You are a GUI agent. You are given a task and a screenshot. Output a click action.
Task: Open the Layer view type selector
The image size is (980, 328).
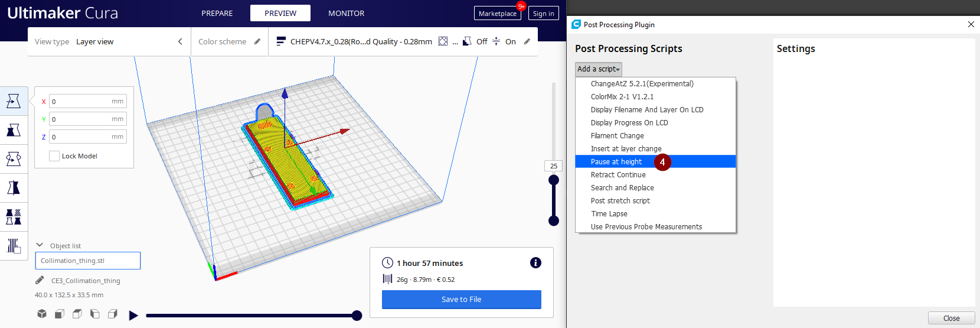point(109,41)
